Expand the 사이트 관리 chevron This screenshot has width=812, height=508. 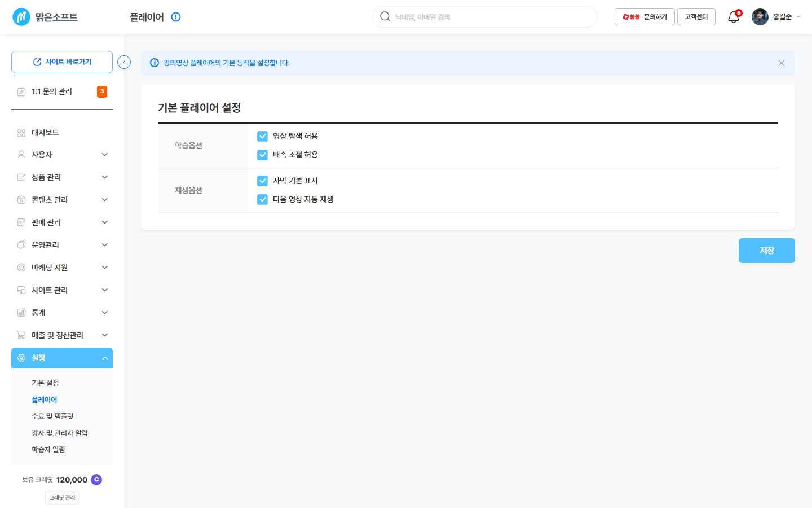coord(105,290)
